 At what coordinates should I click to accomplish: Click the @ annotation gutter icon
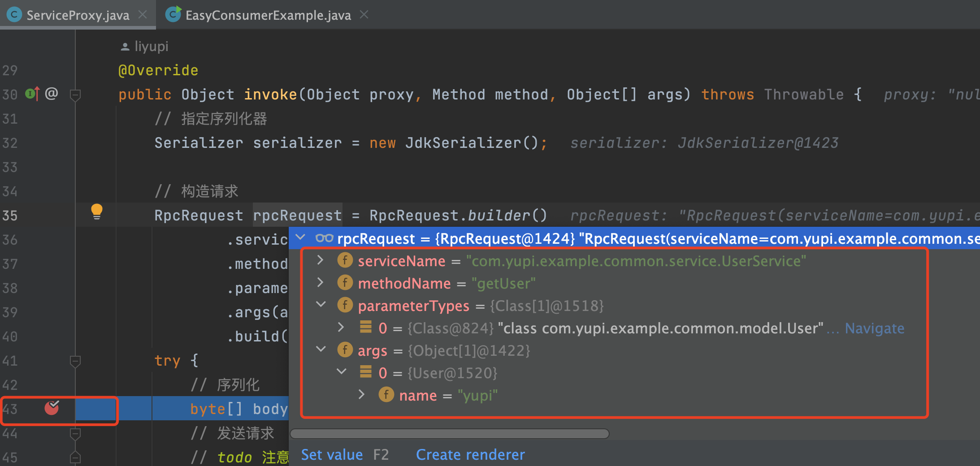(52, 93)
